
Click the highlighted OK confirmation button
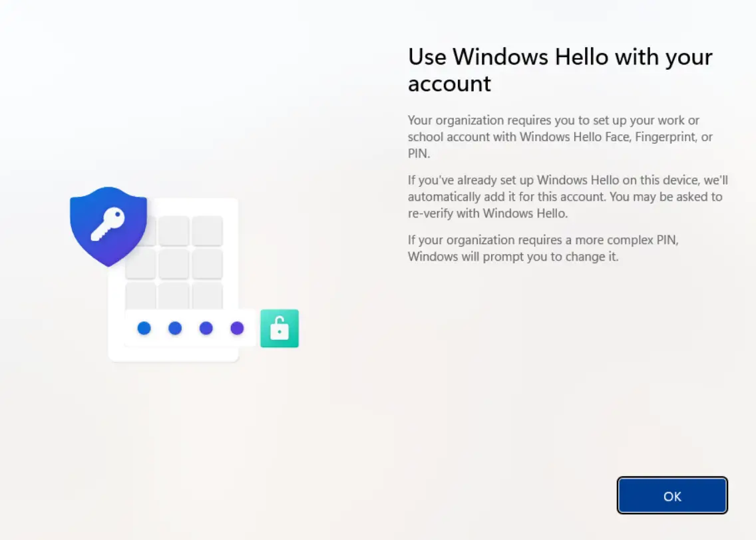[671, 495]
